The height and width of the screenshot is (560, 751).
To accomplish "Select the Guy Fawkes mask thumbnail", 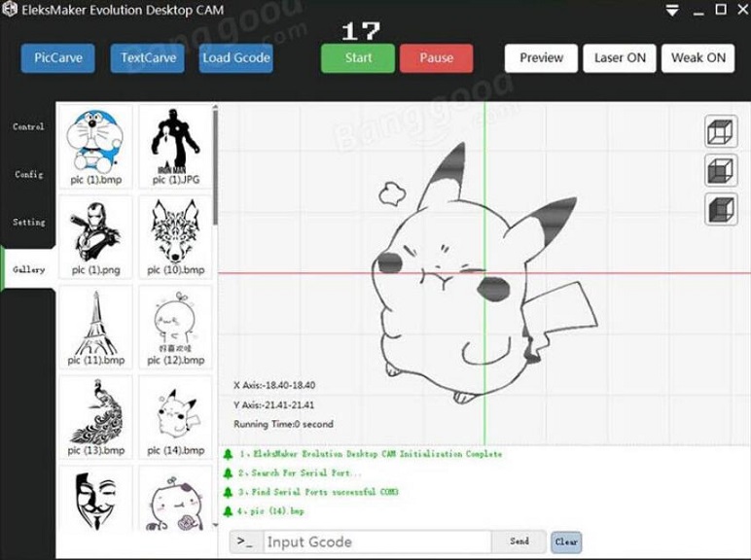I will pos(95,499).
